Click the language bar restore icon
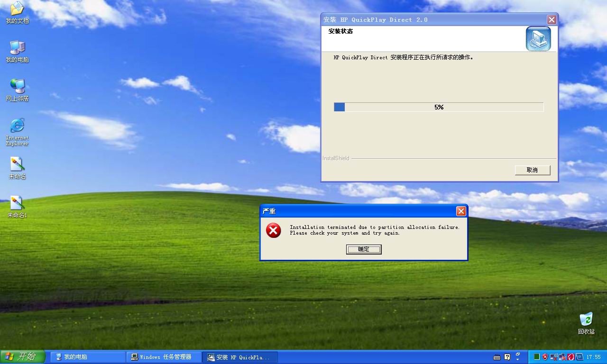Screen dimensions: 607x364 coord(518,354)
